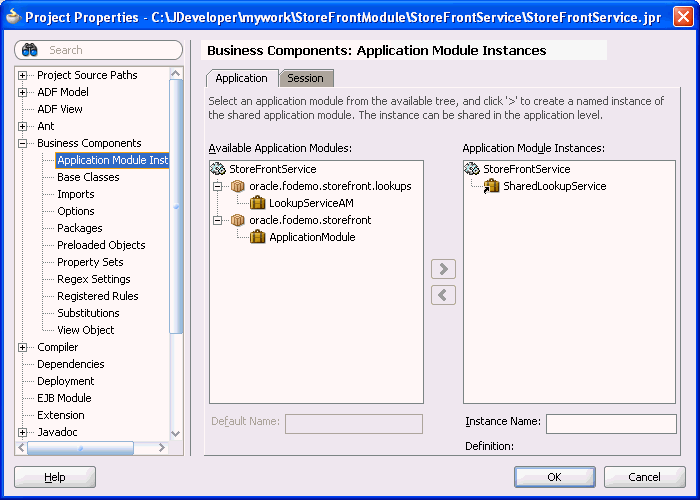The width and height of the screenshot is (700, 500).
Task: Select Dependencies in the tree
Action: tap(71, 364)
